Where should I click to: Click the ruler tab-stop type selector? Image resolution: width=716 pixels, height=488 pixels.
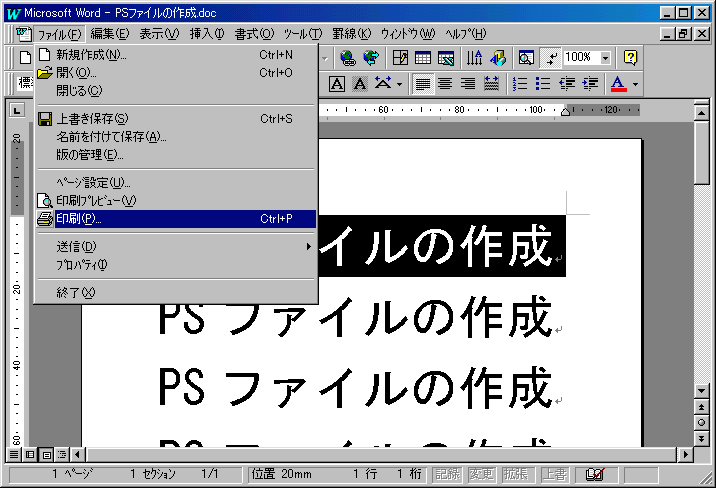click(x=17, y=110)
